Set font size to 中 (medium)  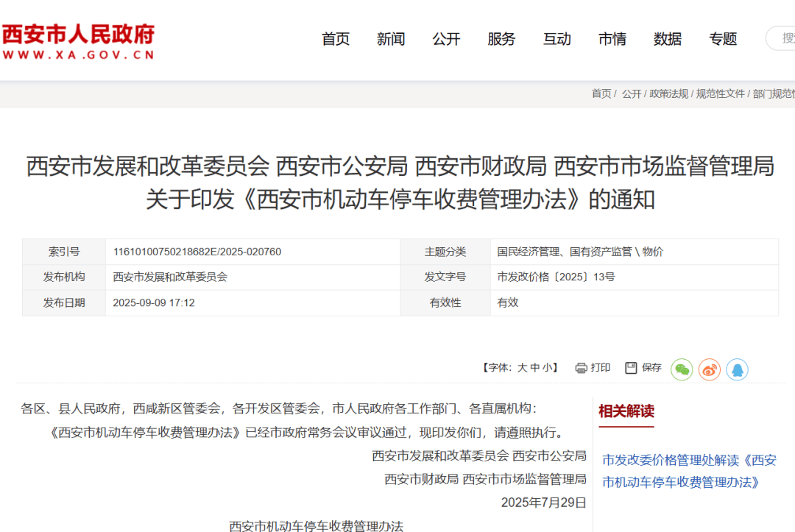[535, 367]
